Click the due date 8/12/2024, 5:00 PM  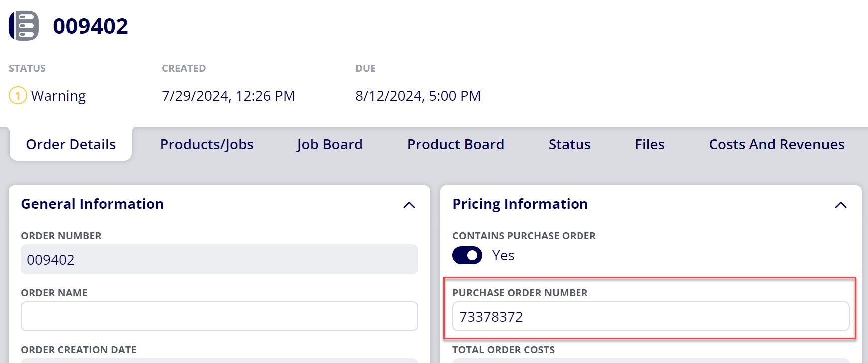(x=418, y=96)
